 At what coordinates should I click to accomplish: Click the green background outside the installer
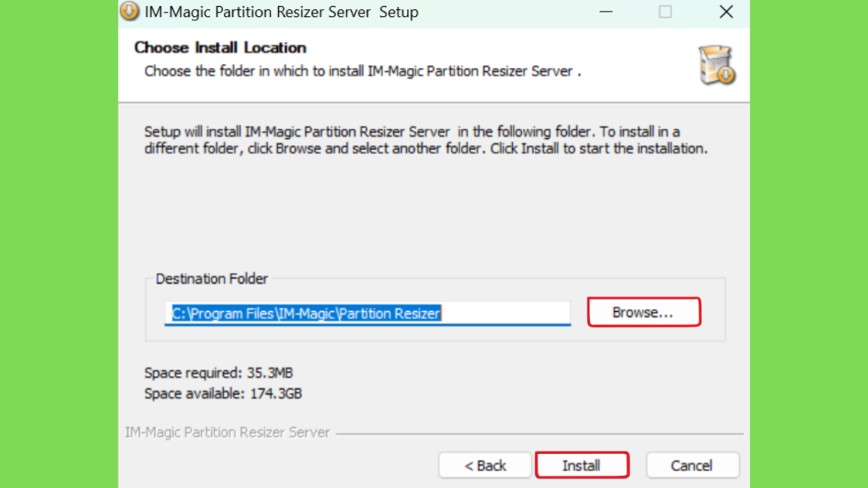pos(58,244)
